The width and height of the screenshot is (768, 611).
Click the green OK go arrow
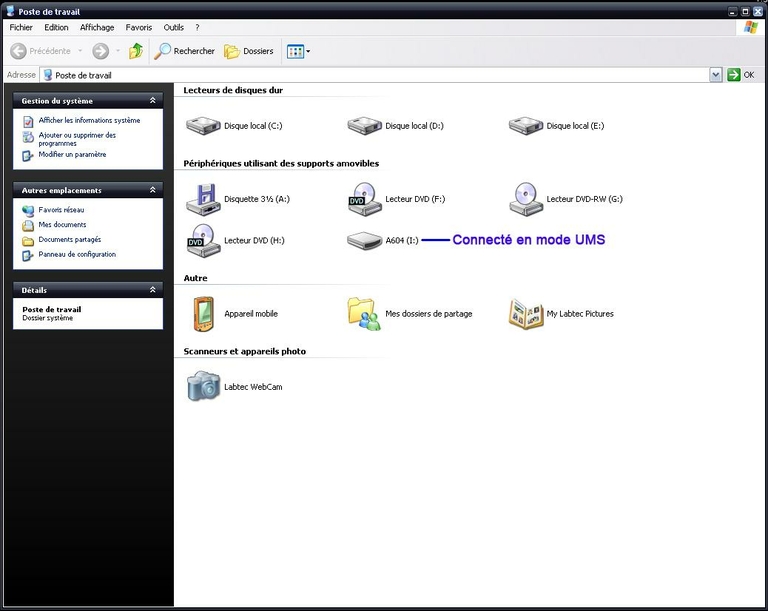tap(733, 75)
